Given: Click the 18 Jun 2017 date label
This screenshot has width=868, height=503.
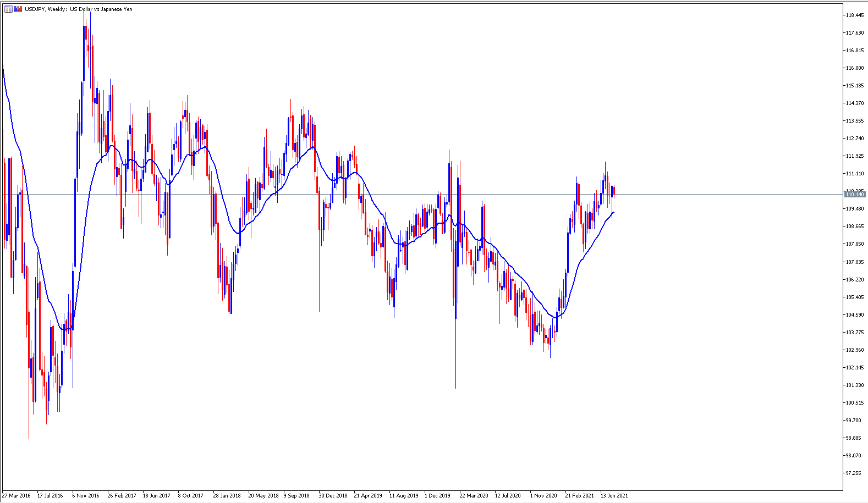Looking at the screenshot, I should coord(157,496).
